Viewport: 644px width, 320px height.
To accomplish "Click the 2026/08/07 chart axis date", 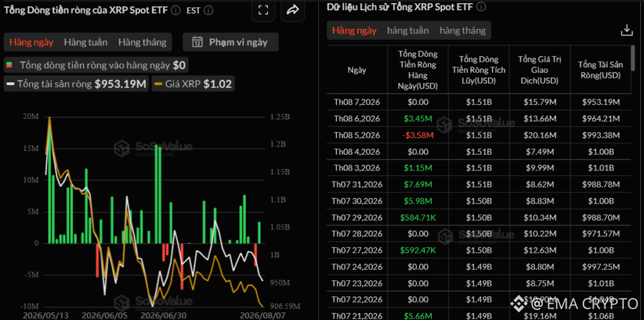I will tap(262, 315).
